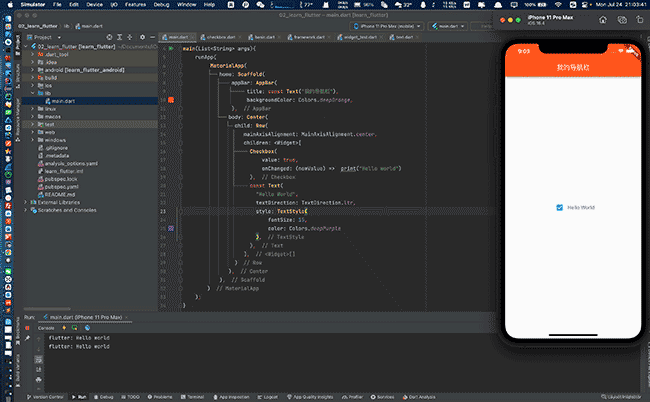
Task: Open Dart Analysis tool window
Action: click(419, 397)
